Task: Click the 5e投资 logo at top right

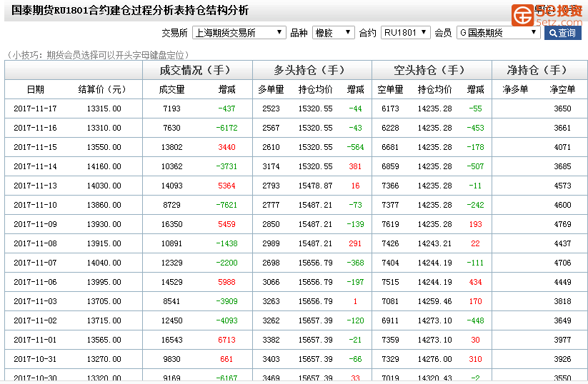Action: click(x=547, y=14)
